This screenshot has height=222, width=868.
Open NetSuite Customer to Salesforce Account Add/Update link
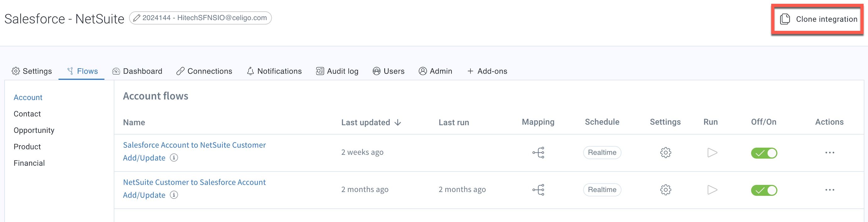(195, 188)
